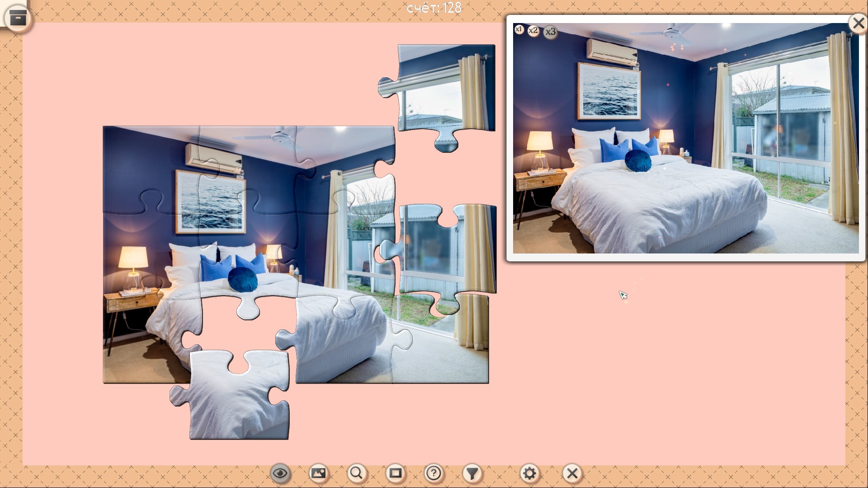Image resolution: width=868 pixels, height=488 pixels.
Task: Click the rectangle frame icon
Action: click(395, 473)
